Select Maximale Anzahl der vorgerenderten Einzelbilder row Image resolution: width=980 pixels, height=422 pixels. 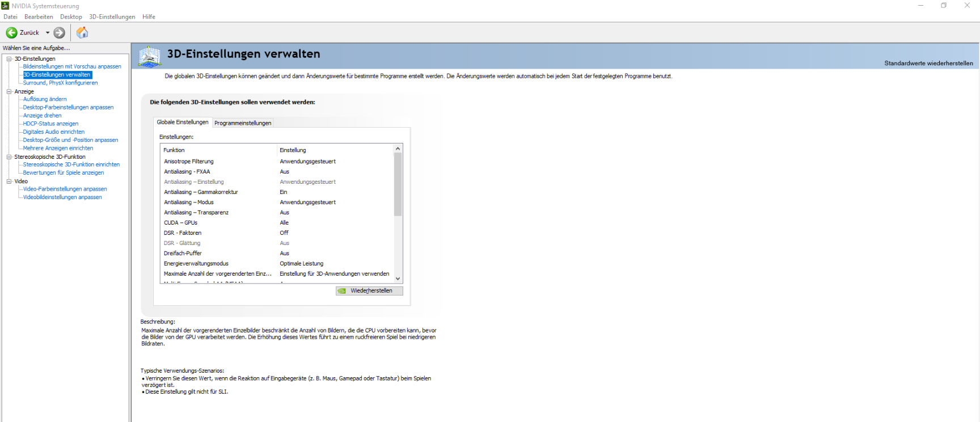(x=277, y=274)
